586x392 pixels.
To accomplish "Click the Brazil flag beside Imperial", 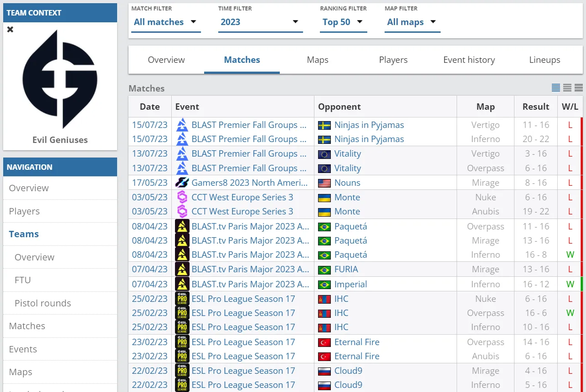I will tap(324, 285).
